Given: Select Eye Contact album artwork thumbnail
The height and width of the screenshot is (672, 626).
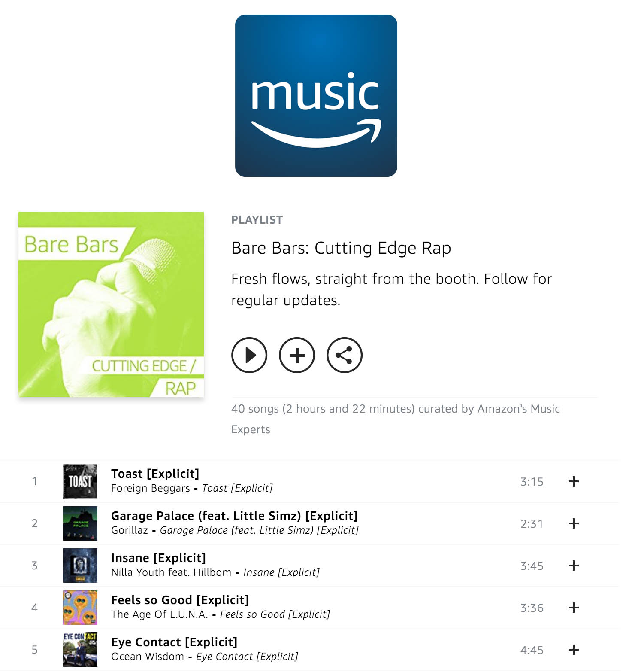Looking at the screenshot, I should tap(80, 650).
